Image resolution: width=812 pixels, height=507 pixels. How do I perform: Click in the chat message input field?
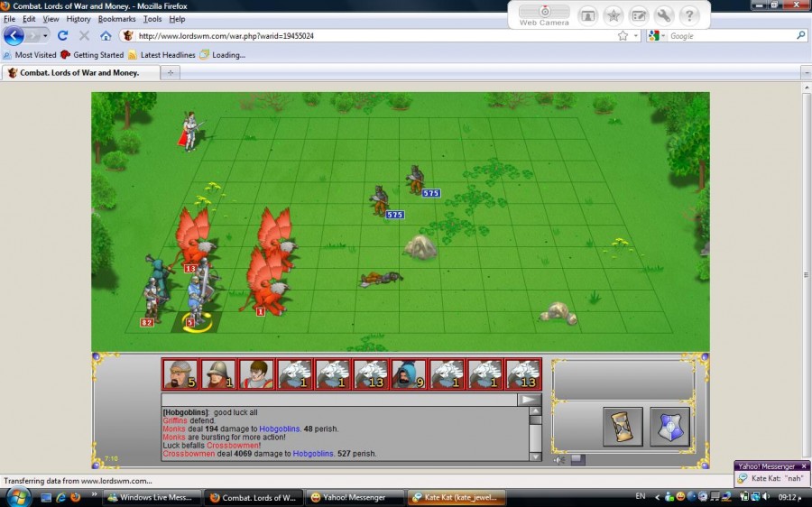(x=339, y=400)
